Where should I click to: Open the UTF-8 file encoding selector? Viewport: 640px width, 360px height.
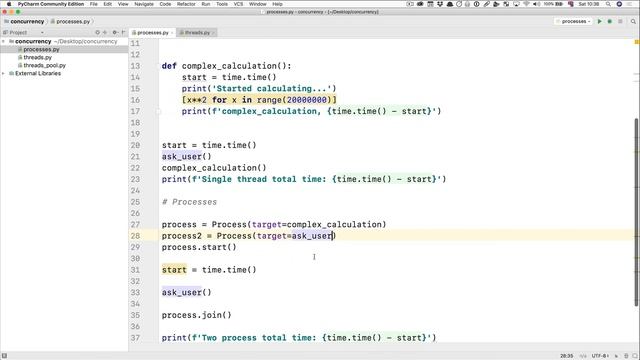pos(600,356)
